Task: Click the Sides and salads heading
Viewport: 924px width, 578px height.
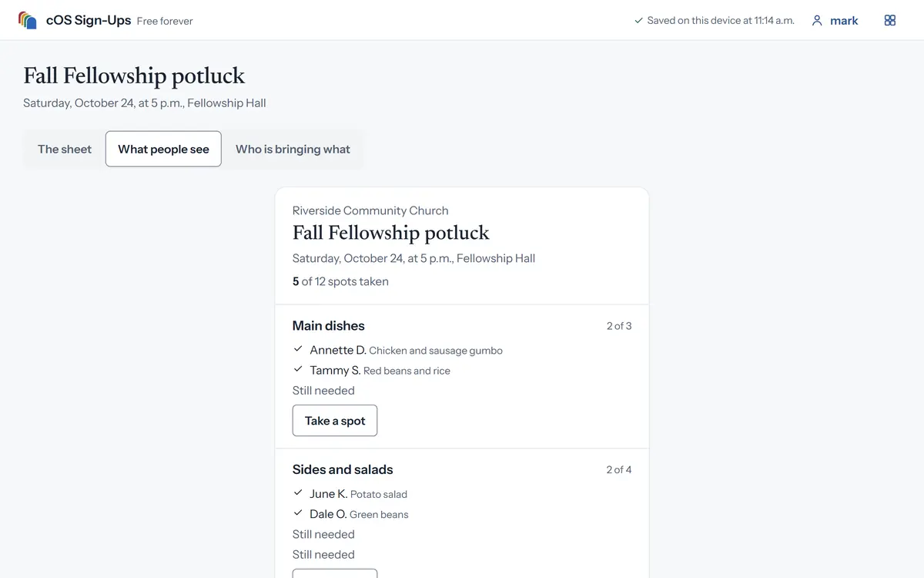Action: pos(343,469)
